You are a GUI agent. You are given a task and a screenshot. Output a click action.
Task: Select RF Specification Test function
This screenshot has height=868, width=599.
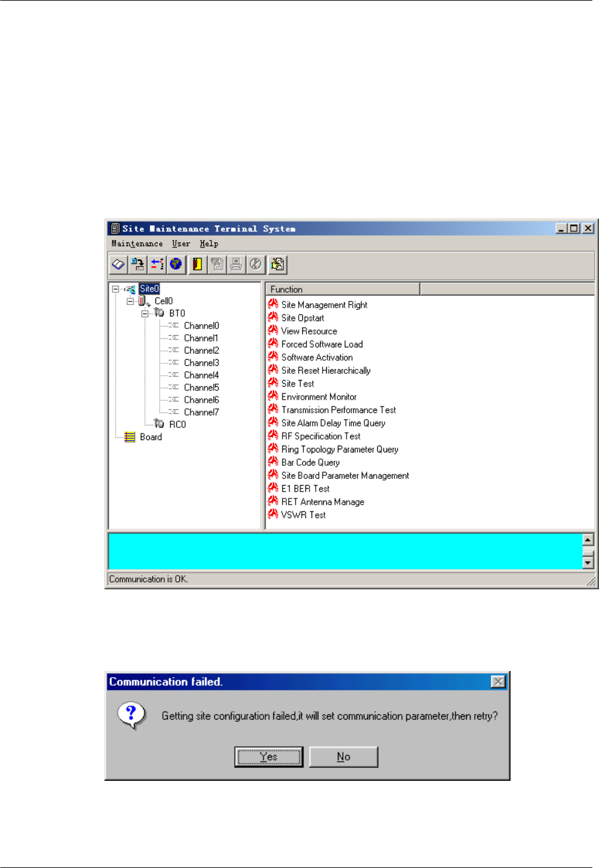coord(321,436)
